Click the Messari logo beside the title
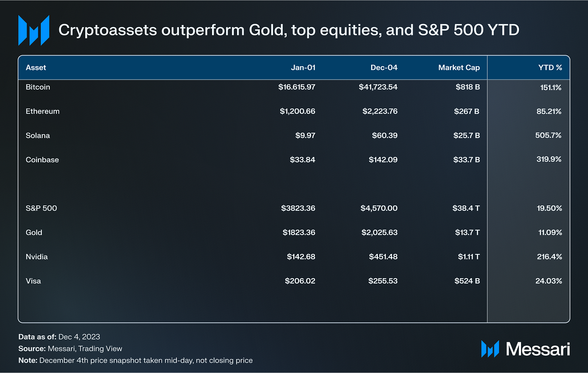Screen dimensions: 588x373 click(x=34, y=30)
